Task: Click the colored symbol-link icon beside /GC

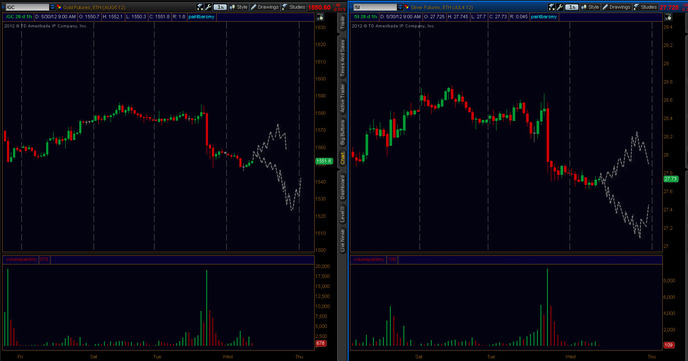Action: [x=59, y=7]
